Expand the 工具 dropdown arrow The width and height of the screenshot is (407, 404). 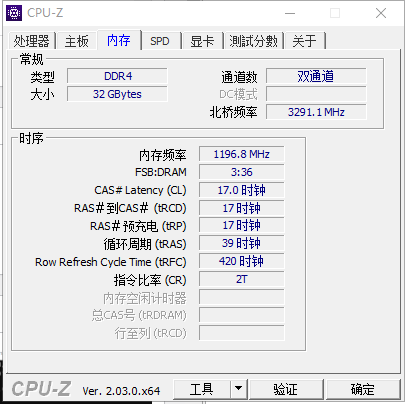[x=239, y=388]
